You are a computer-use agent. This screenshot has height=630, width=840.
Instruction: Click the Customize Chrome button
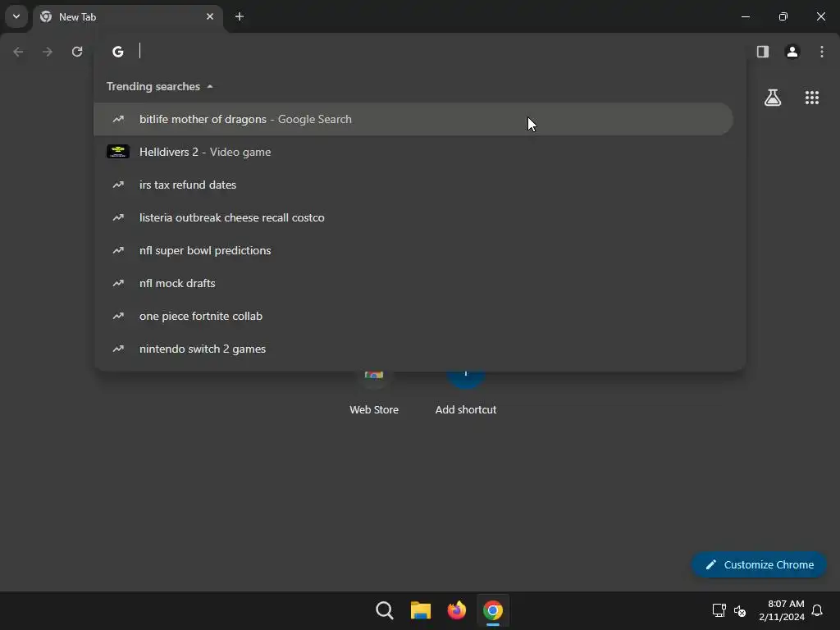pyautogui.click(x=759, y=564)
